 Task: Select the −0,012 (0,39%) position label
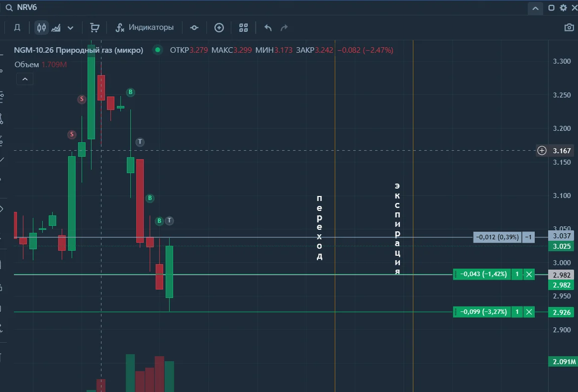pos(497,237)
